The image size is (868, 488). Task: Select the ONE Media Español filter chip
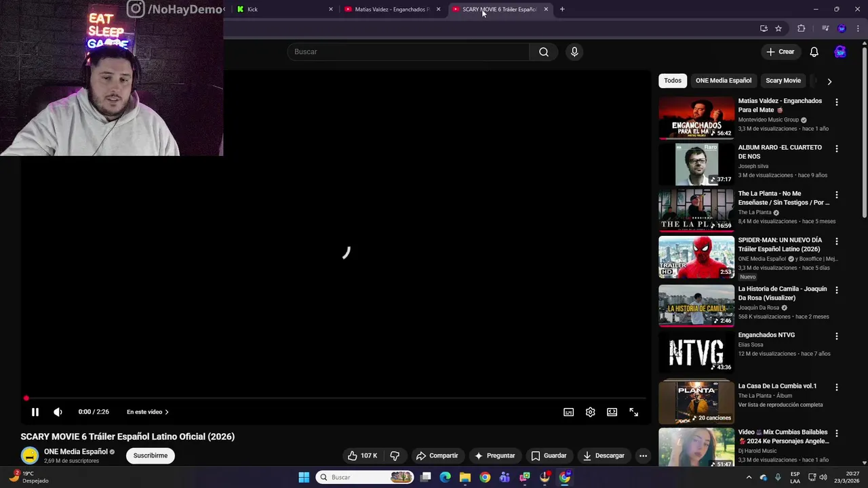click(x=724, y=81)
